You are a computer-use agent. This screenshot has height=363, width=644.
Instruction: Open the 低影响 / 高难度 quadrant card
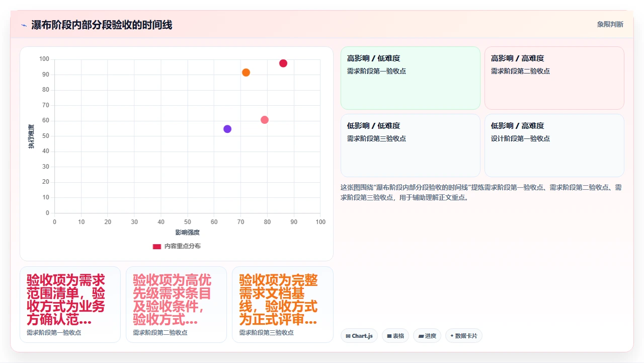[554, 146]
